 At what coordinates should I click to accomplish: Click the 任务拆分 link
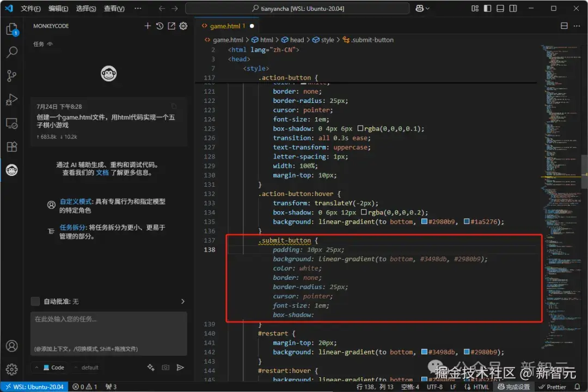click(73, 228)
